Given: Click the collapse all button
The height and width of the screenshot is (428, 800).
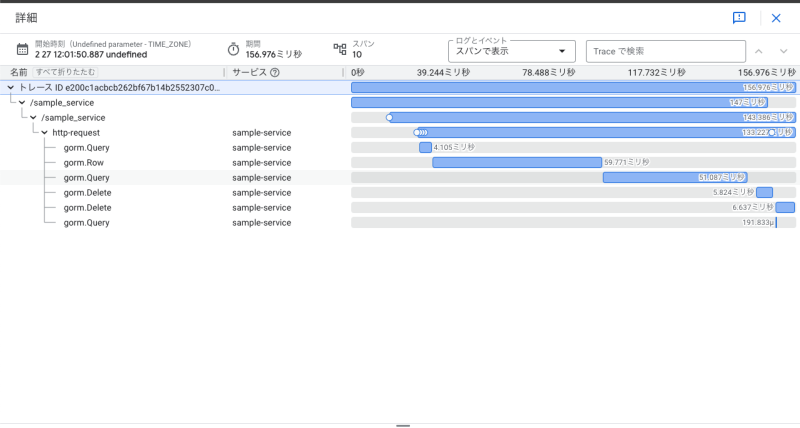Looking at the screenshot, I should tap(65, 72).
